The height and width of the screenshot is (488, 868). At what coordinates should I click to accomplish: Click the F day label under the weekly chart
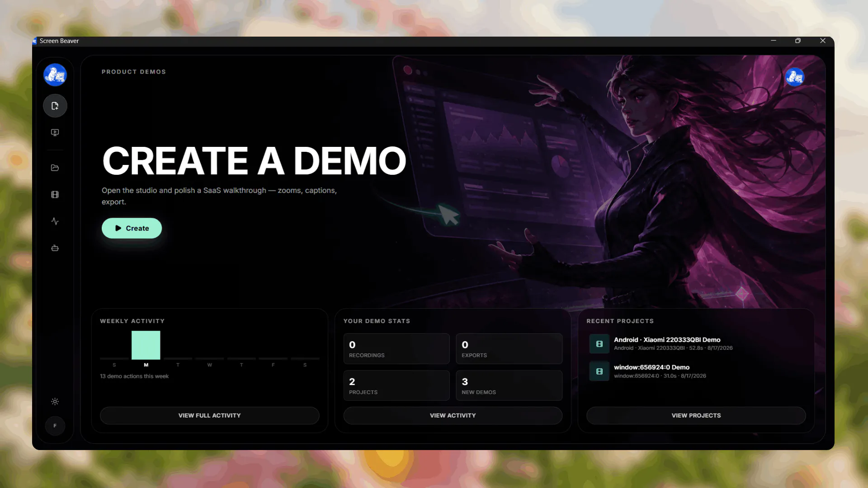pos(273,365)
